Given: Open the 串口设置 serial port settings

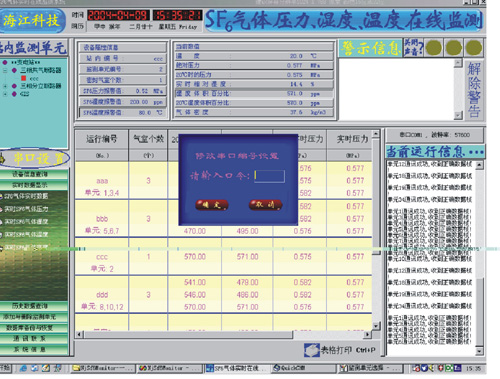Looking at the screenshot, I should [34, 158].
